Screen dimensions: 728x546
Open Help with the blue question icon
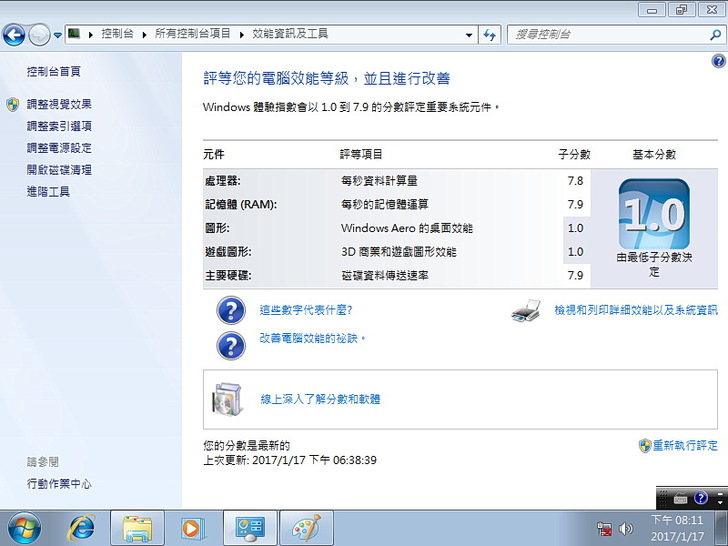point(718,61)
